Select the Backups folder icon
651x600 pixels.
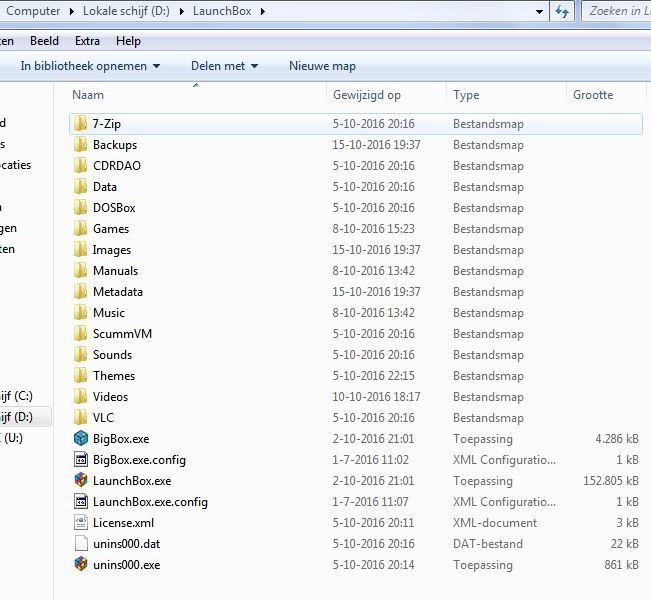pyautogui.click(x=80, y=144)
